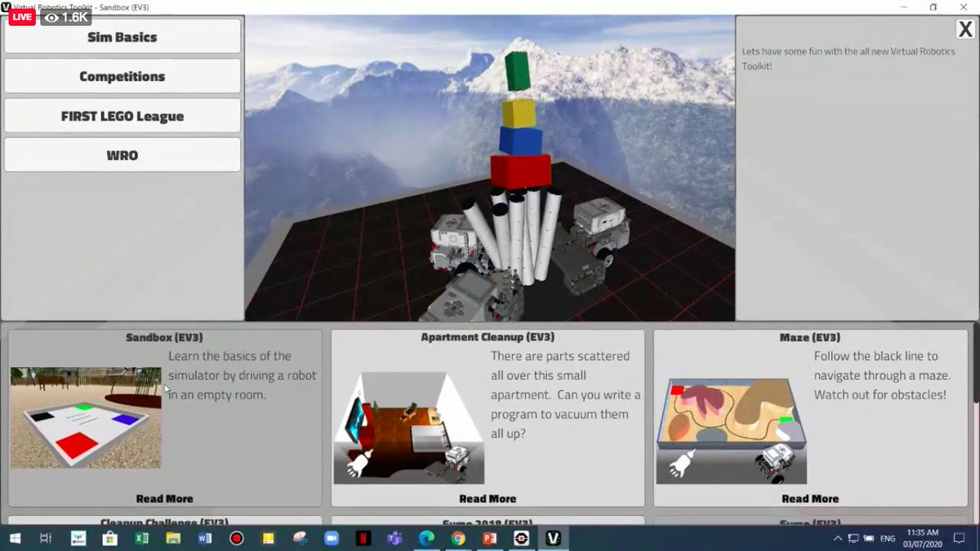Click the Maze description about following the black line
This screenshot has width=980, height=551.
click(x=881, y=375)
